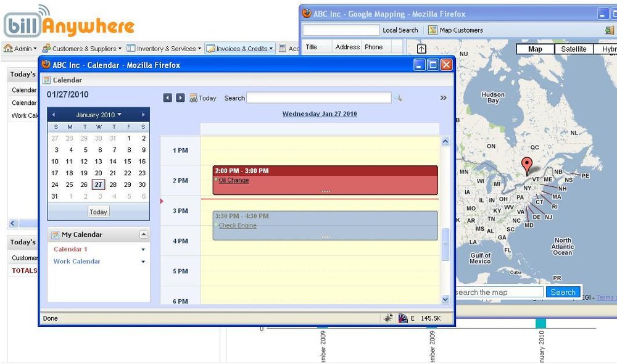Collapse the My Calendar panel

point(144,234)
